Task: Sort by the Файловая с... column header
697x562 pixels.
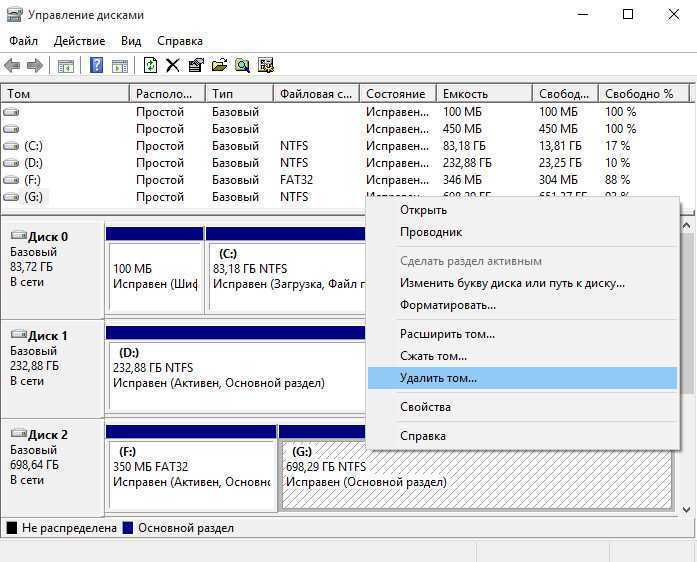Action: 316,94
